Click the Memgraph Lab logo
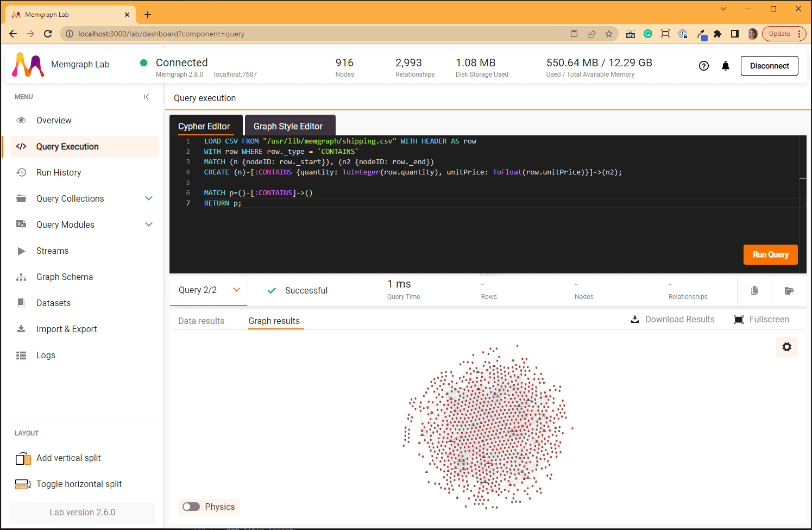The width and height of the screenshot is (812, 530). [28, 65]
